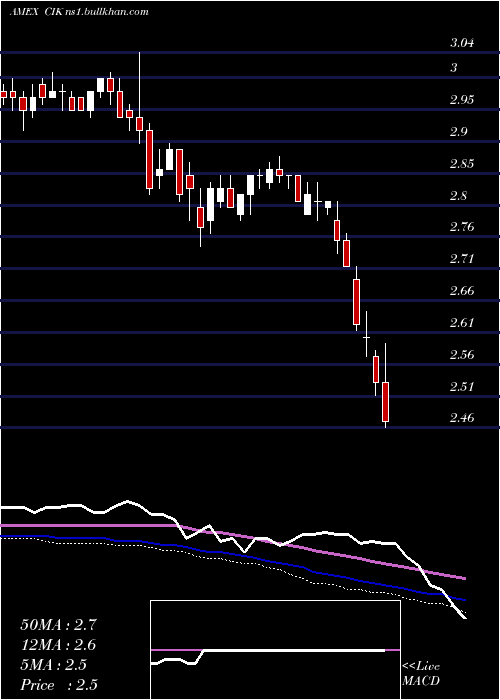Click the 3 price axis label

454,68
